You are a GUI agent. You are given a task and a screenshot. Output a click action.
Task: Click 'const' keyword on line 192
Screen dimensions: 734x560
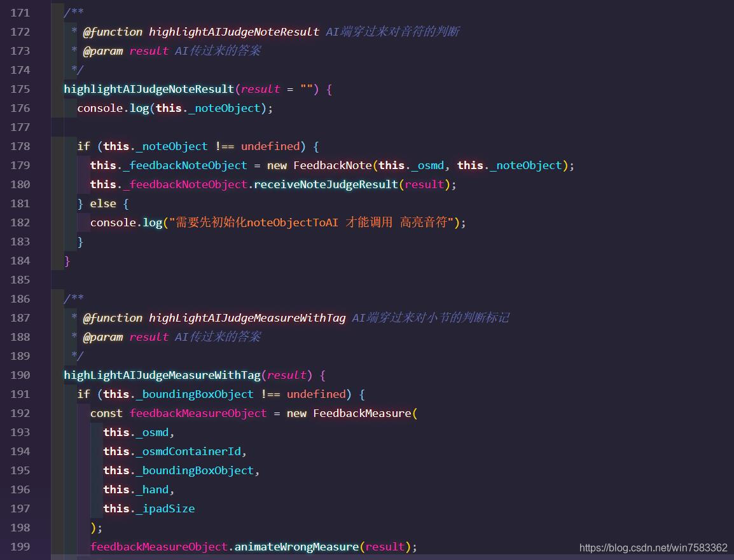[x=106, y=414]
